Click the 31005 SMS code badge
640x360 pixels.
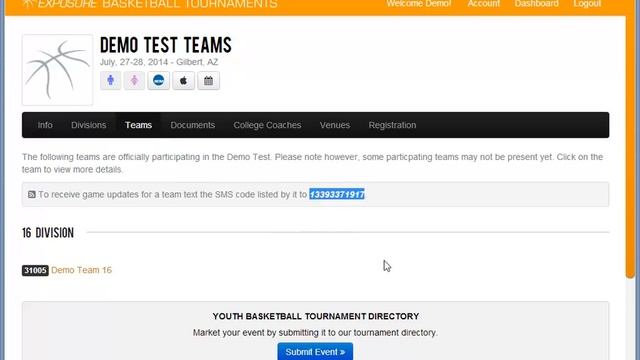click(x=35, y=270)
